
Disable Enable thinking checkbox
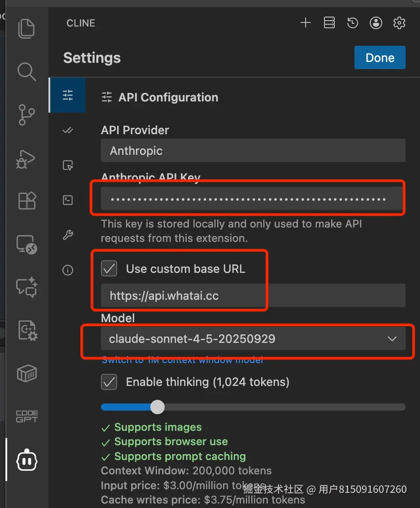coord(109,382)
